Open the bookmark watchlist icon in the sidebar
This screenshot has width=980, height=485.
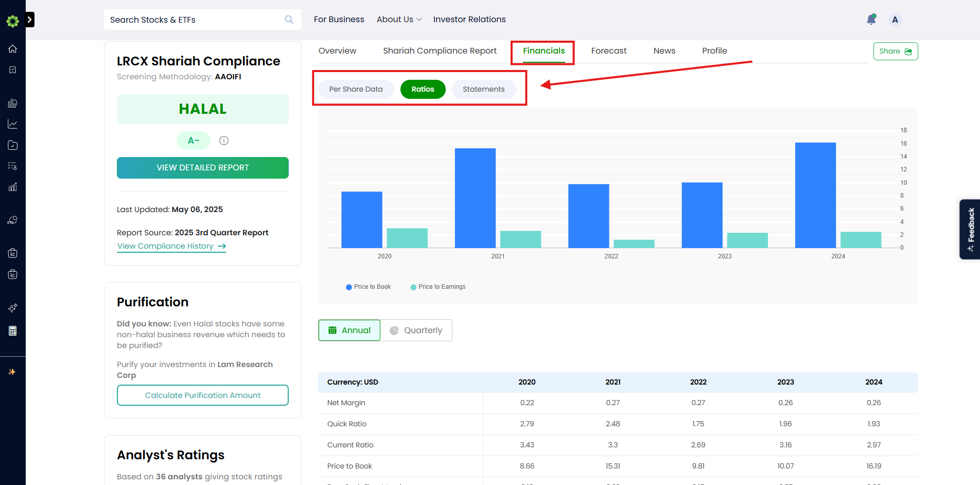point(13,70)
